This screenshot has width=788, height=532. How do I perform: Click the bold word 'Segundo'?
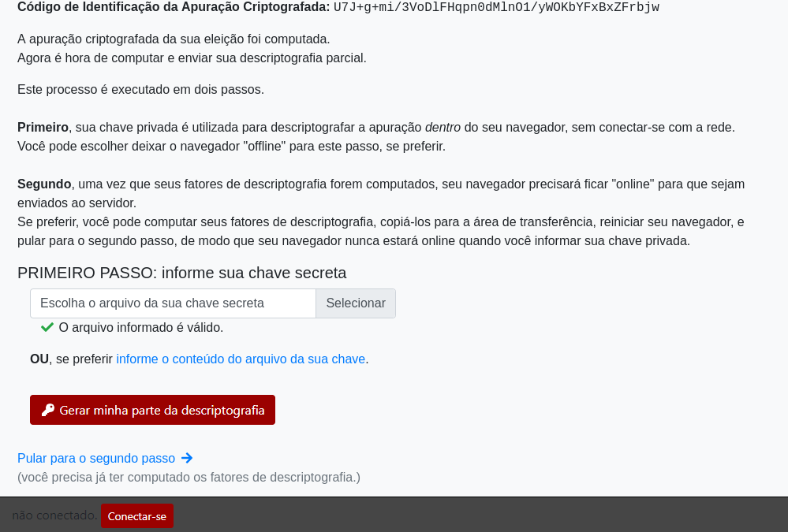click(44, 184)
